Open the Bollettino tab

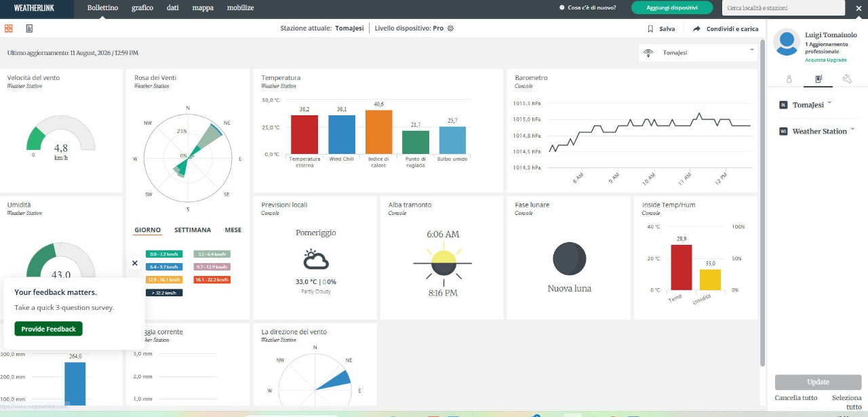click(x=104, y=8)
